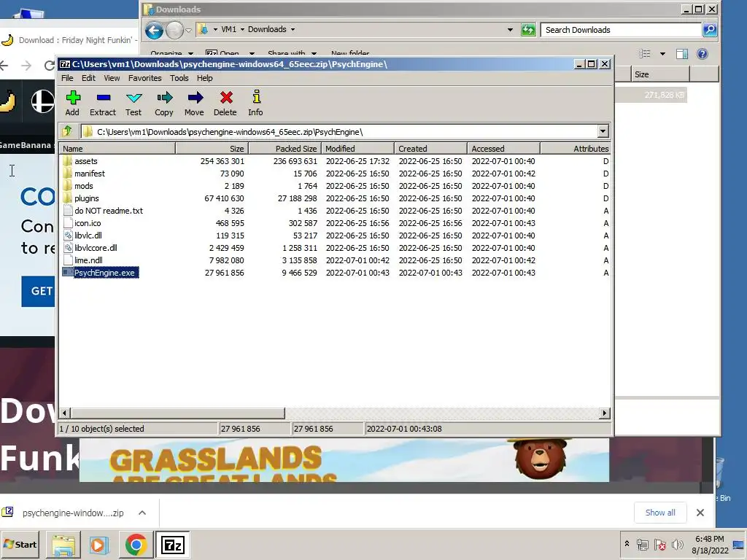The height and width of the screenshot is (560, 747).
Task: Sort by the Accessed column header
Action: (x=503, y=149)
